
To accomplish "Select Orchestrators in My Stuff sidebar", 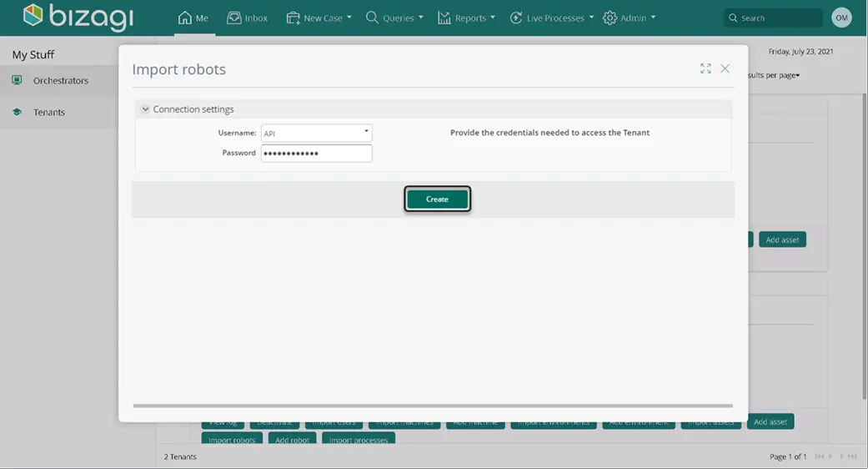I will [x=59, y=81].
